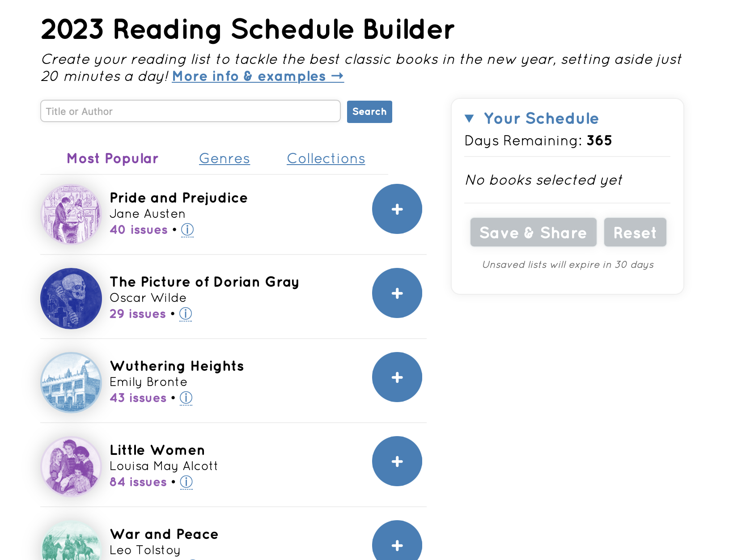The image size is (729, 560).
Task: Add Little Women to reading list
Action: point(397,461)
